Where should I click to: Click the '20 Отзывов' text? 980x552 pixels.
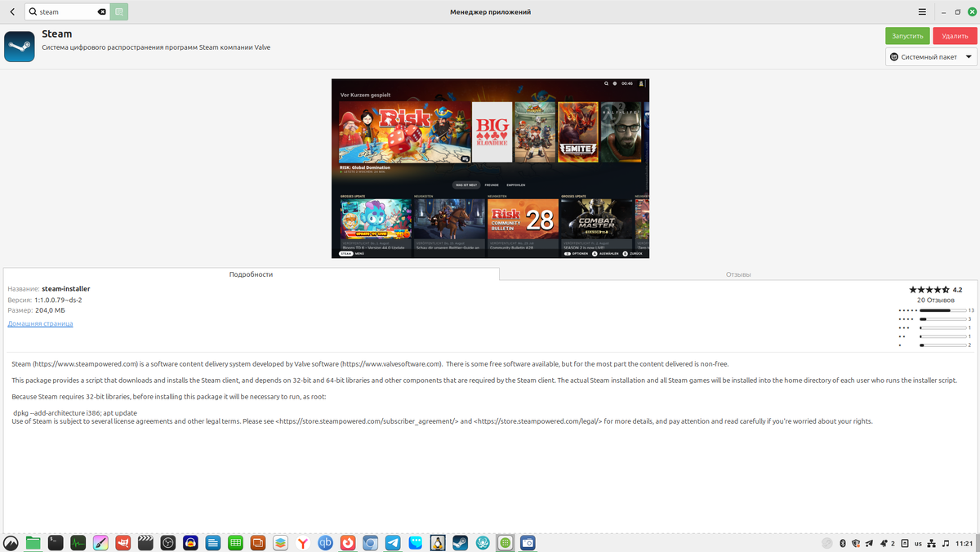[x=935, y=300]
